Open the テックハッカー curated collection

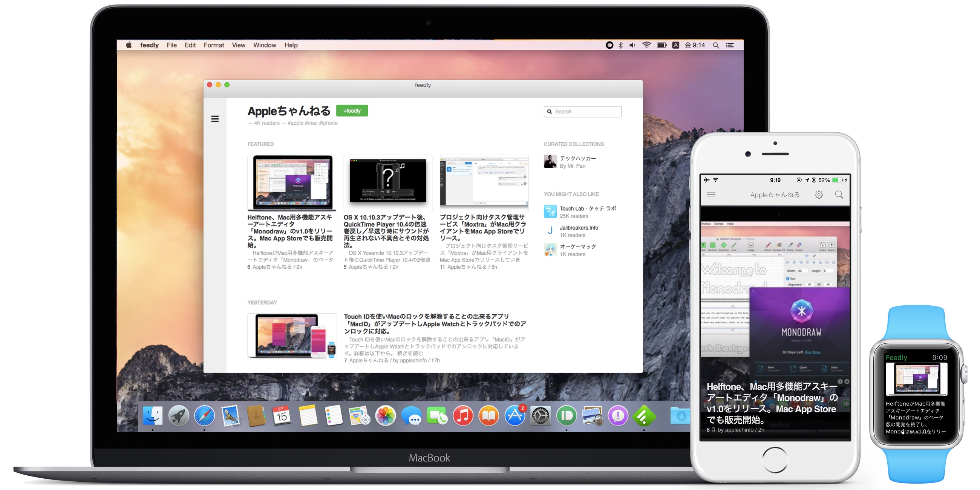(577, 158)
